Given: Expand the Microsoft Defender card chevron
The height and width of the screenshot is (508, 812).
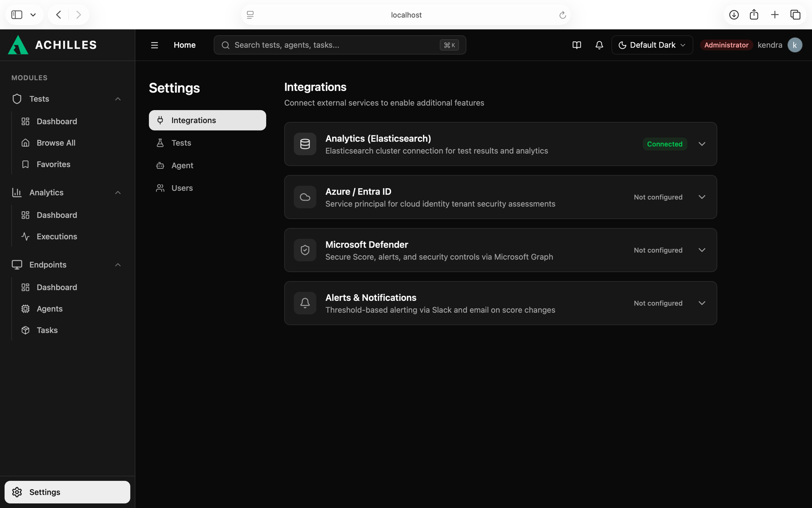Looking at the screenshot, I should [702, 250].
